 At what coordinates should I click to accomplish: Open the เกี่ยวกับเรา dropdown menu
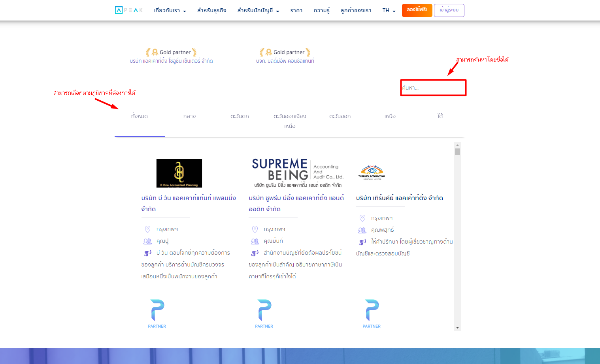[170, 11]
